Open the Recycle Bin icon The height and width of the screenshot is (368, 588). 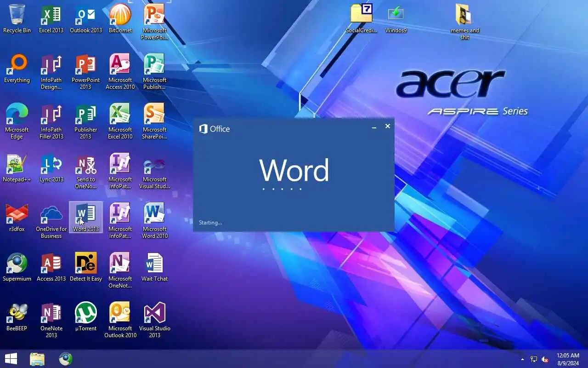[17, 18]
